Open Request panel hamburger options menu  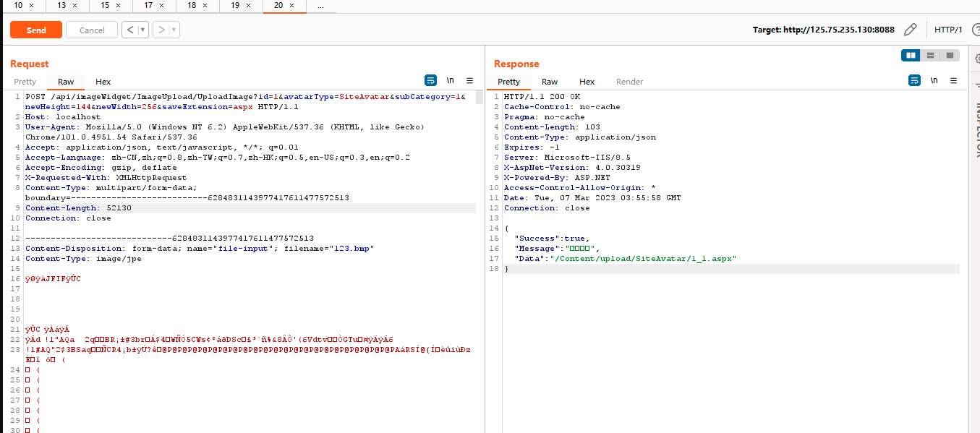469,80
